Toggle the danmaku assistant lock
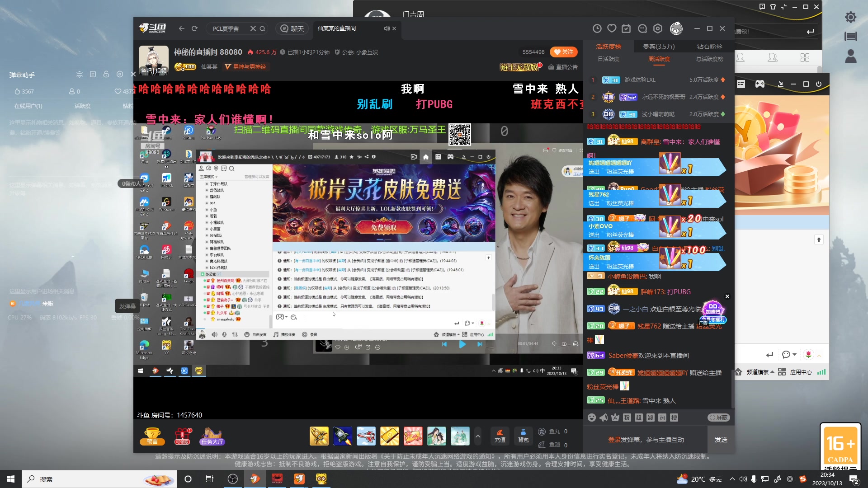The width and height of the screenshot is (868, 488). (106, 74)
